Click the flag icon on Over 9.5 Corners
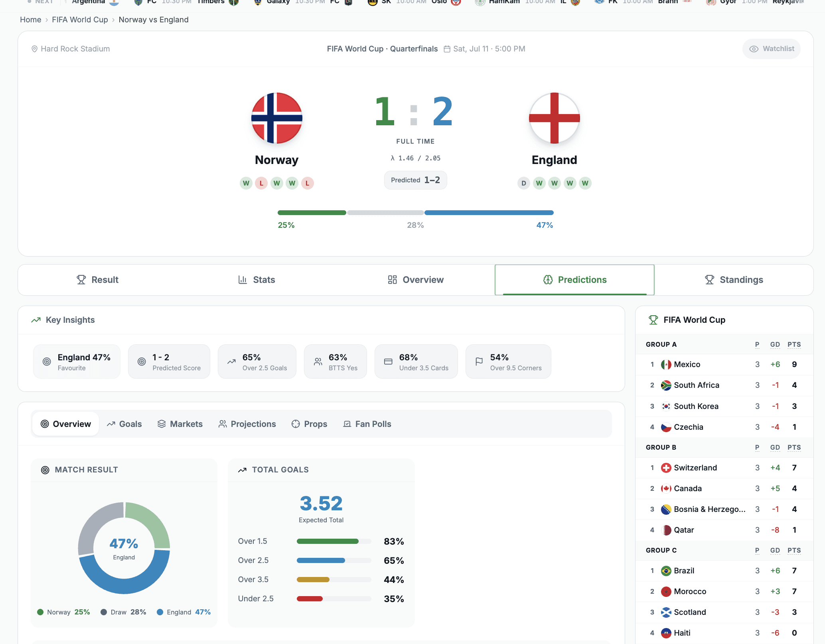 [x=479, y=362]
